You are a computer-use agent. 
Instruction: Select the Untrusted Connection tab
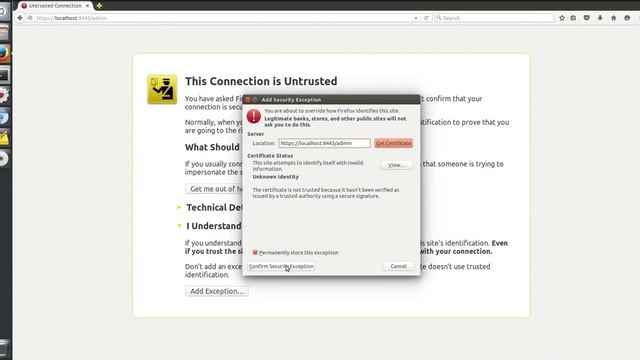(x=55, y=6)
